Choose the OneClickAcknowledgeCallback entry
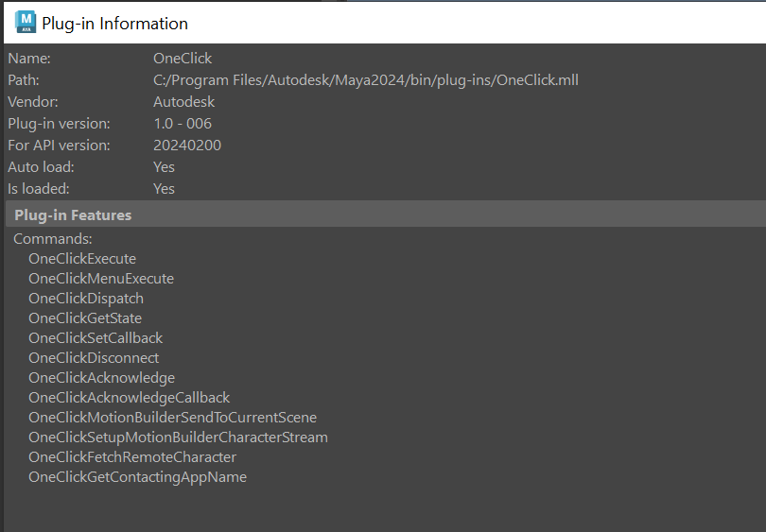This screenshot has height=532, width=766. pyautogui.click(x=129, y=398)
